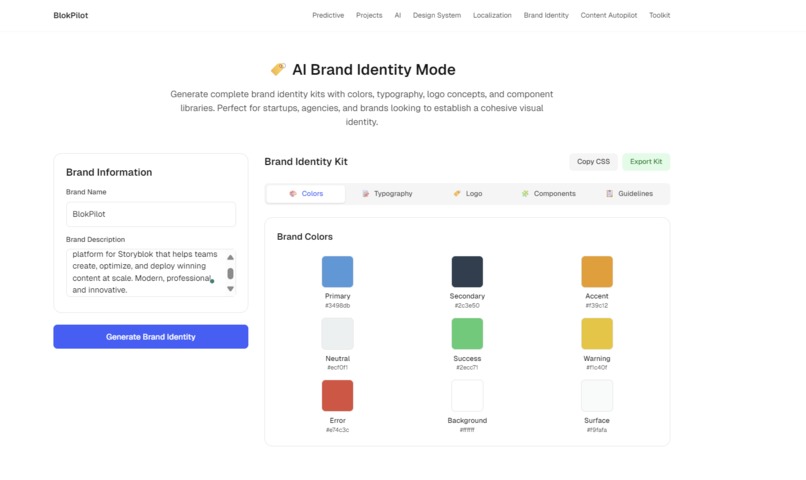Click the AI Brand Identity Mode title
The image size is (806, 480).
[374, 69]
